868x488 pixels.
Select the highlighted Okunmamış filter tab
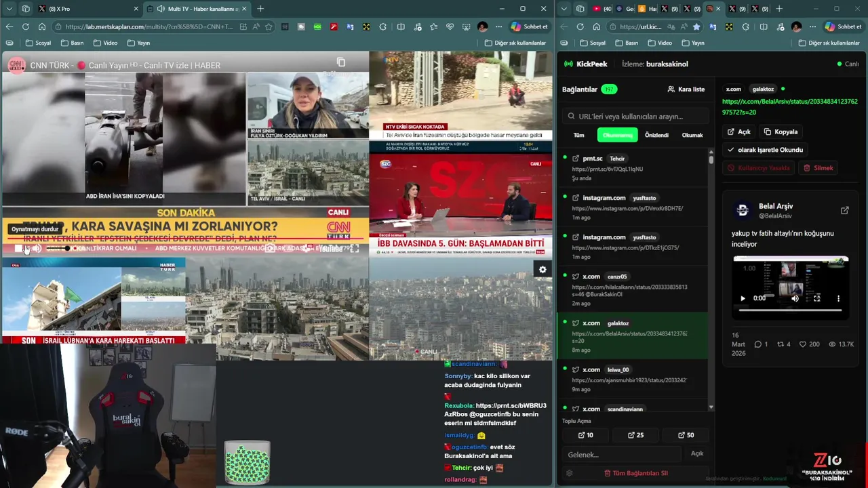pos(617,135)
